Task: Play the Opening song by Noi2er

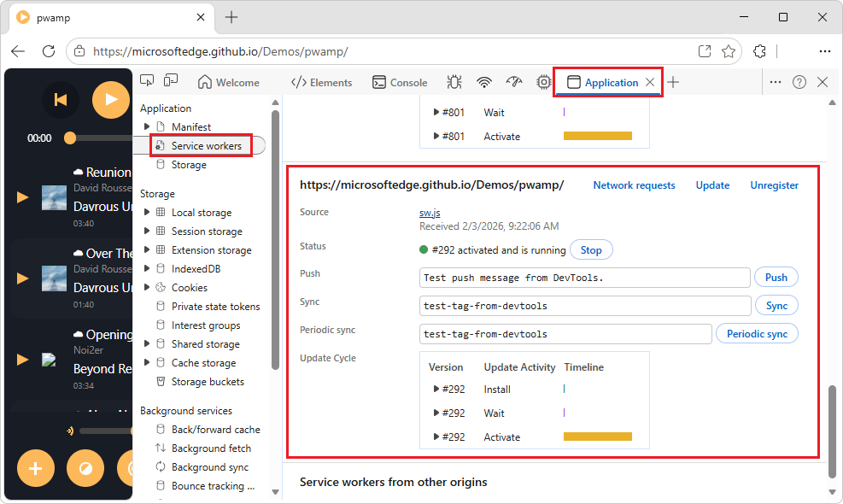Action: (x=22, y=360)
